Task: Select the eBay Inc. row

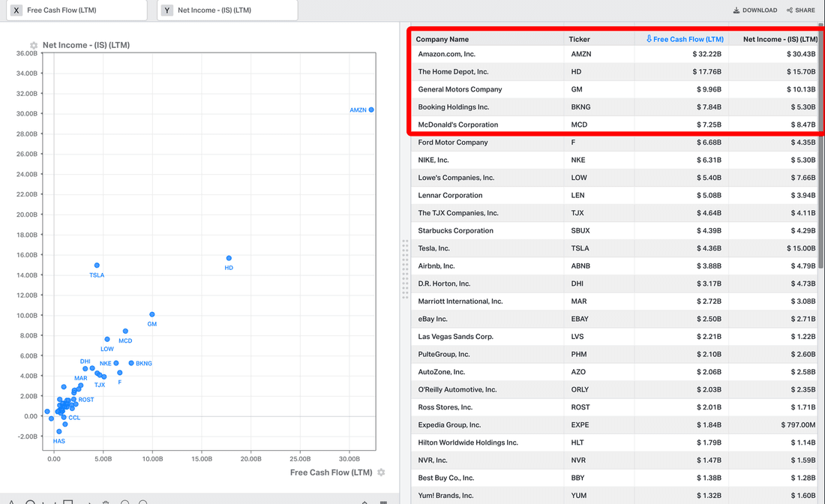Action: point(614,319)
